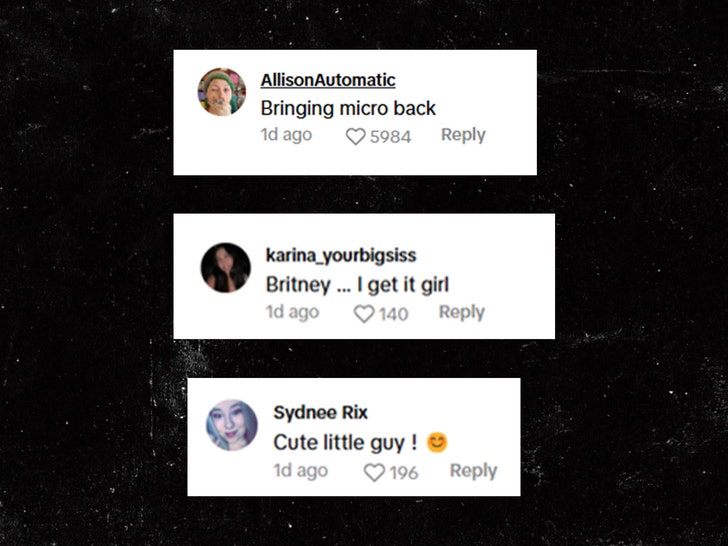Open the AllisonAutomatic username link
Viewport: 728px width, 546px height.
tap(328, 80)
